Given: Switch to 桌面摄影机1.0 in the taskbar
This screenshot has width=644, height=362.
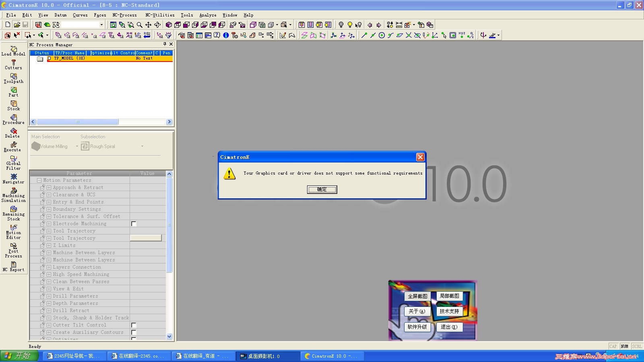Looking at the screenshot, I should pyautogui.click(x=268, y=356).
